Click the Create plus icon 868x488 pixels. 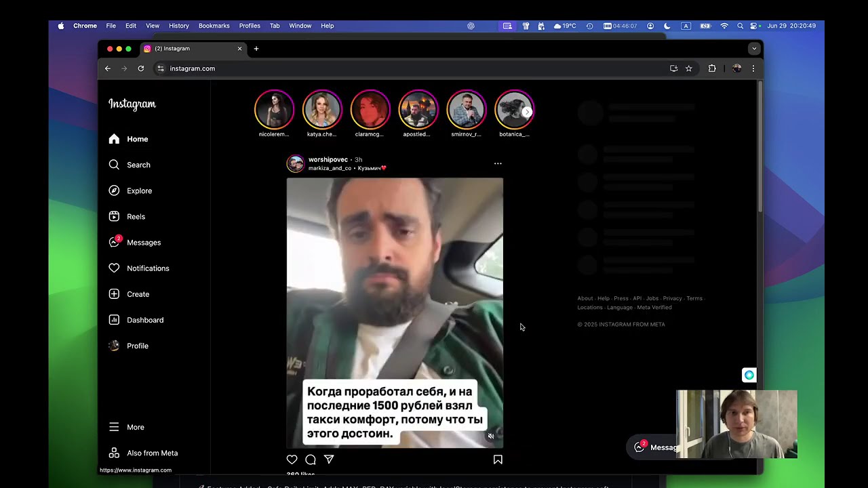(x=114, y=293)
